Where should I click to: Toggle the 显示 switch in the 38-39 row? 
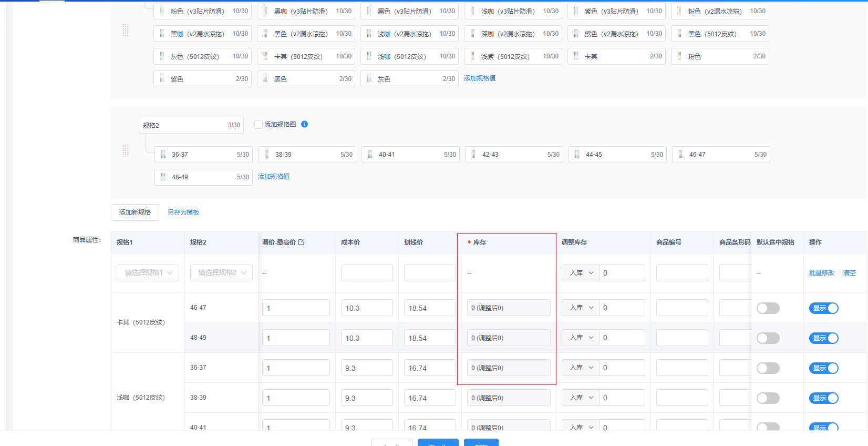tap(823, 398)
